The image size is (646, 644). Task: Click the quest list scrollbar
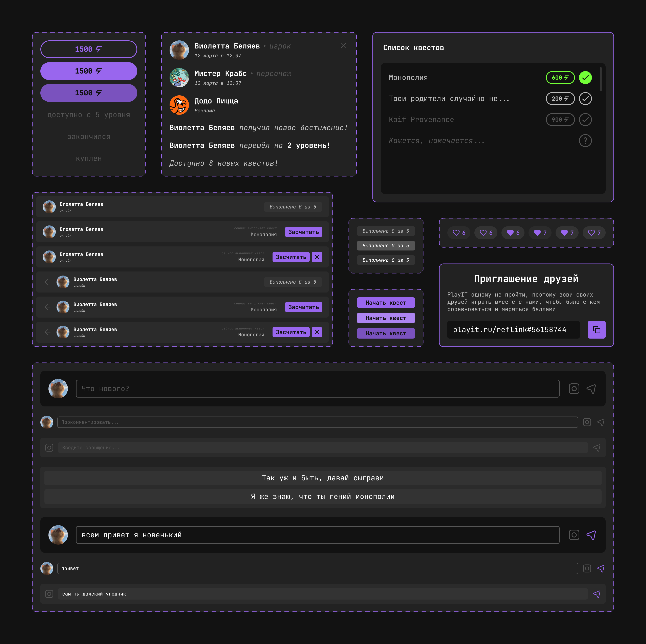tap(601, 79)
